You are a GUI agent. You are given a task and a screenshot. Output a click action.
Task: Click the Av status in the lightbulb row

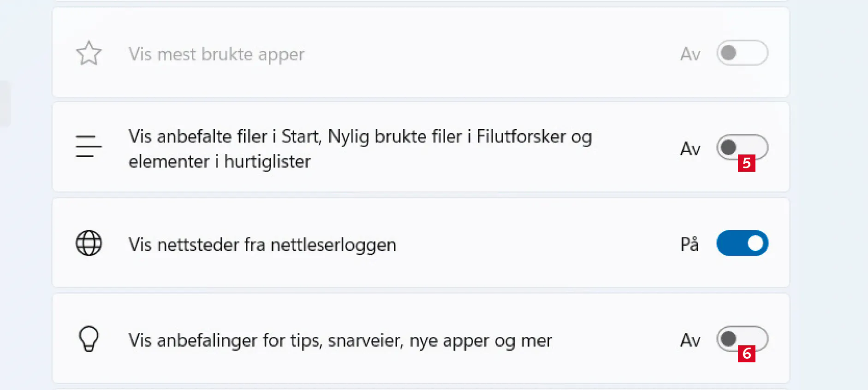click(690, 341)
